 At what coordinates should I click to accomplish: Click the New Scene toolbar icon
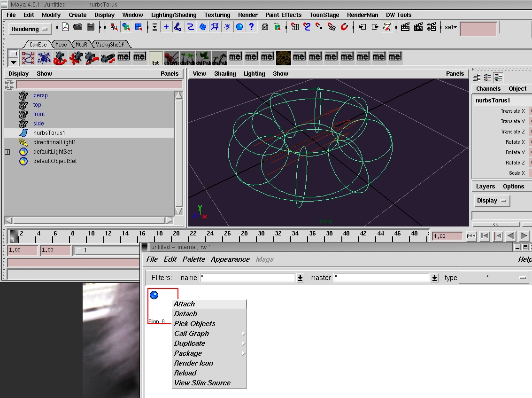click(x=65, y=27)
